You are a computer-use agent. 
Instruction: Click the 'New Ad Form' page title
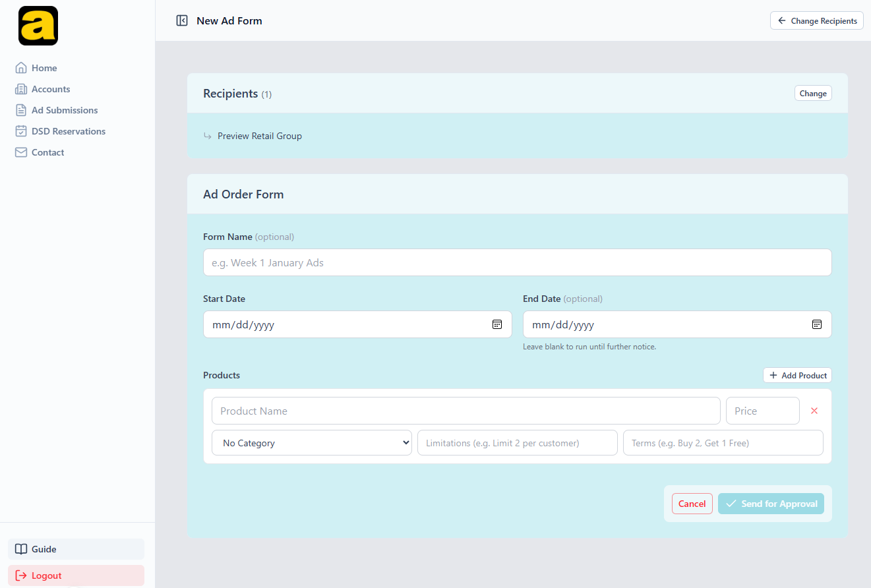click(229, 20)
